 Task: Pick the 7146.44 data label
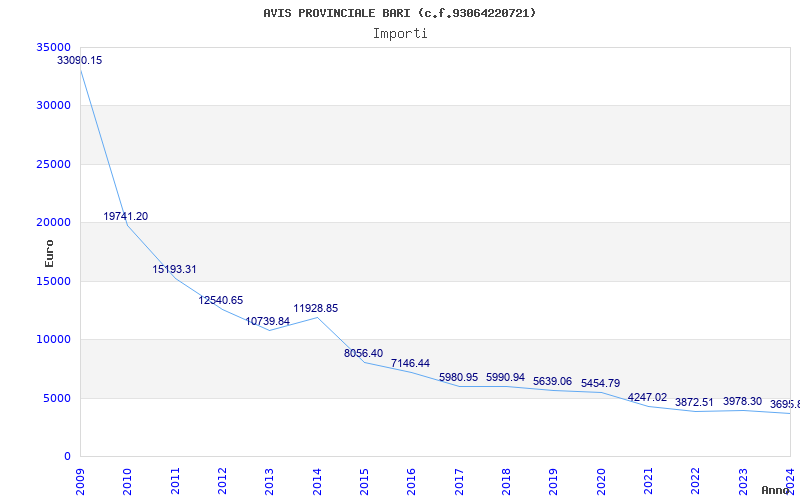pyautogui.click(x=410, y=363)
